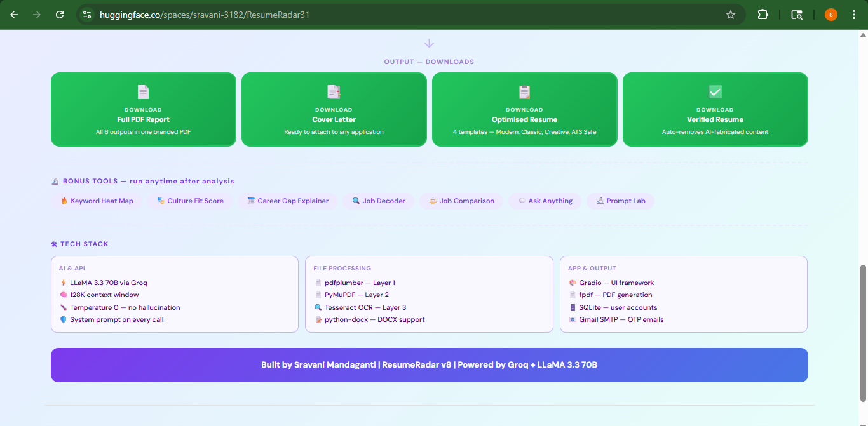868x426 pixels.
Task: Open the Prompt Lab tool
Action: pyautogui.click(x=621, y=201)
